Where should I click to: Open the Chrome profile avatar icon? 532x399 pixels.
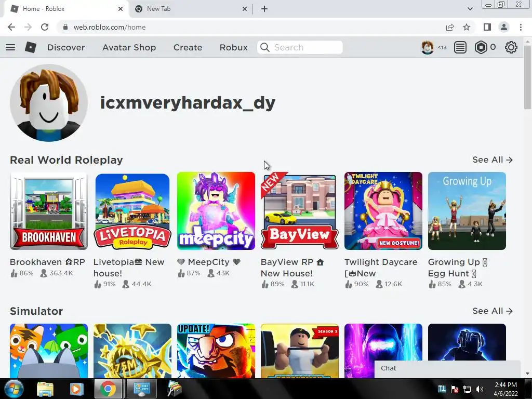click(504, 27)
